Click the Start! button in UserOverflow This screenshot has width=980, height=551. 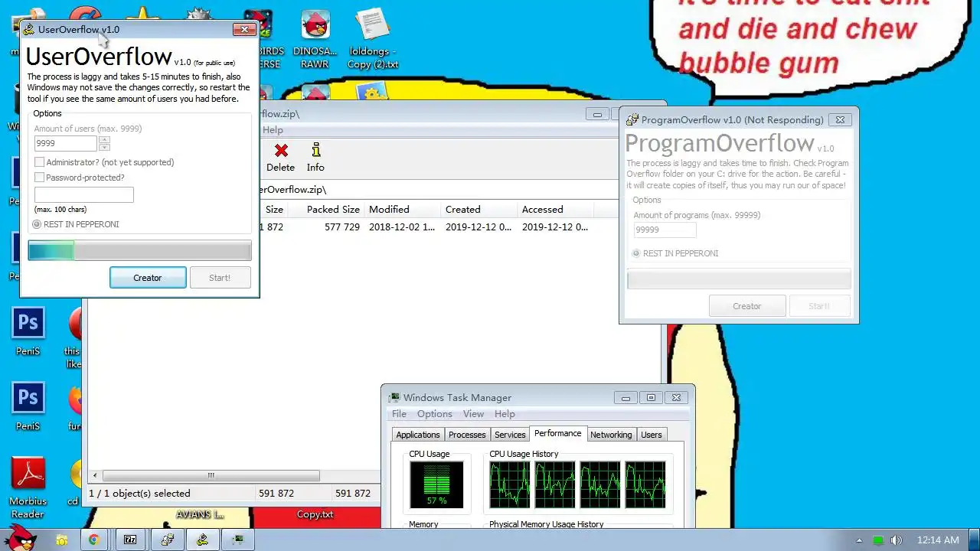[220, 278]
